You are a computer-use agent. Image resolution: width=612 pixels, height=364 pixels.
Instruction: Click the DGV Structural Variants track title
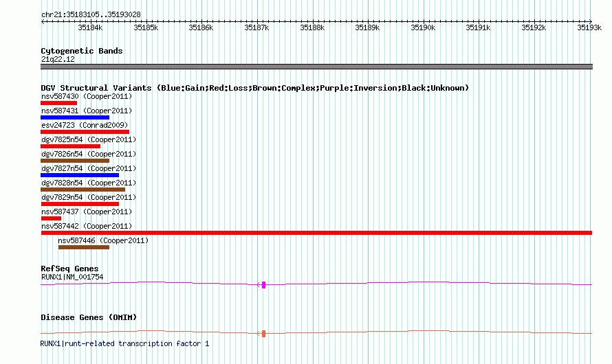click(x=254, y=88)
